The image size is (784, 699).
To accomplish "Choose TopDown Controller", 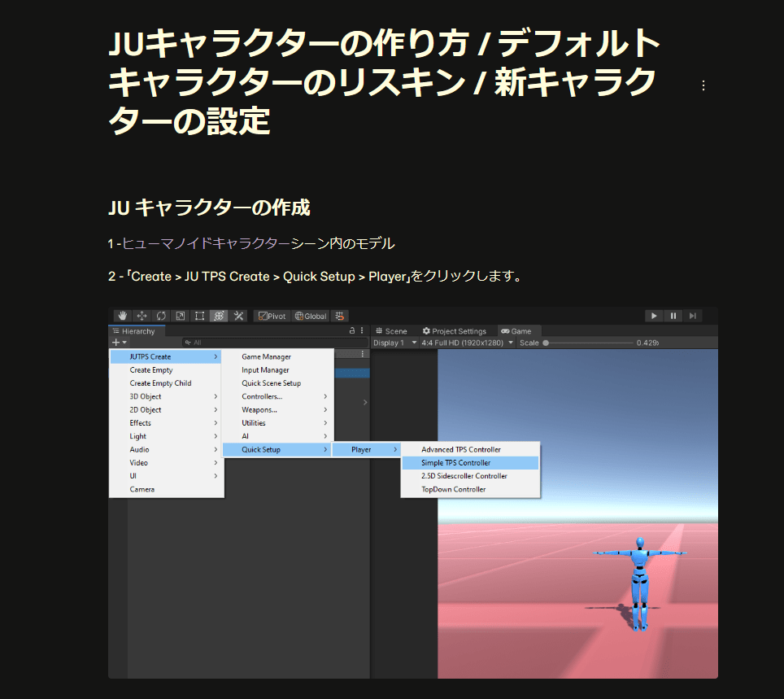I will tap(470, 489).
